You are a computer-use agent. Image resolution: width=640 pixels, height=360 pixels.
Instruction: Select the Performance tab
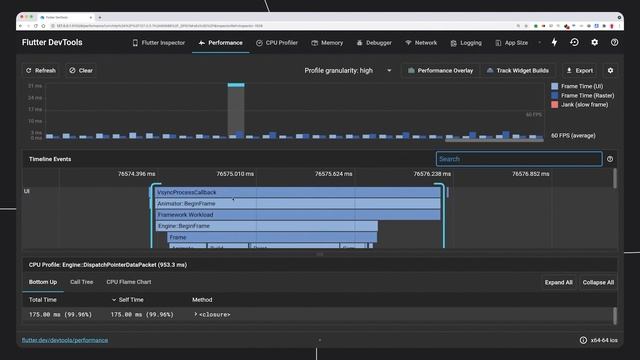tap(220, 43)
